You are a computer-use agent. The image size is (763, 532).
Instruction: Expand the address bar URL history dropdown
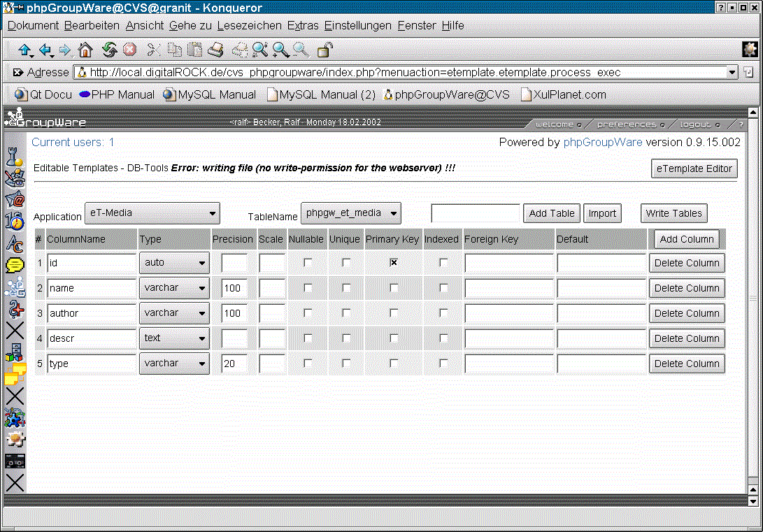pyautogui.click(x=732, y=73)
